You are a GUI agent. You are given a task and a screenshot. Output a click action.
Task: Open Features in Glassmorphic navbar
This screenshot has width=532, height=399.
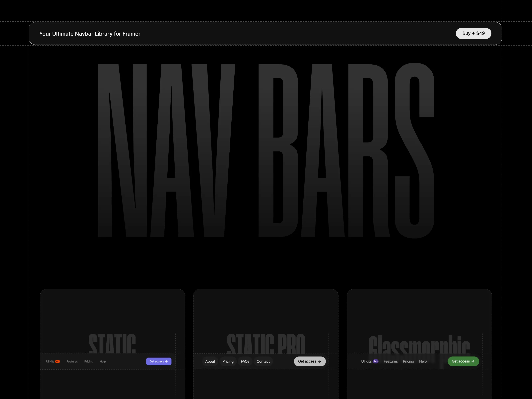(391, 361)
